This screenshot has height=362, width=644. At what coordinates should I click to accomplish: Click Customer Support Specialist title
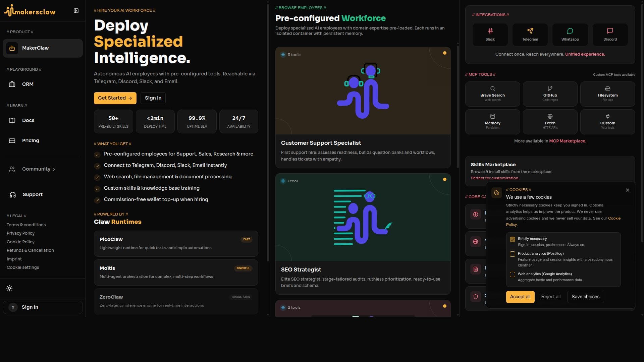321,143
